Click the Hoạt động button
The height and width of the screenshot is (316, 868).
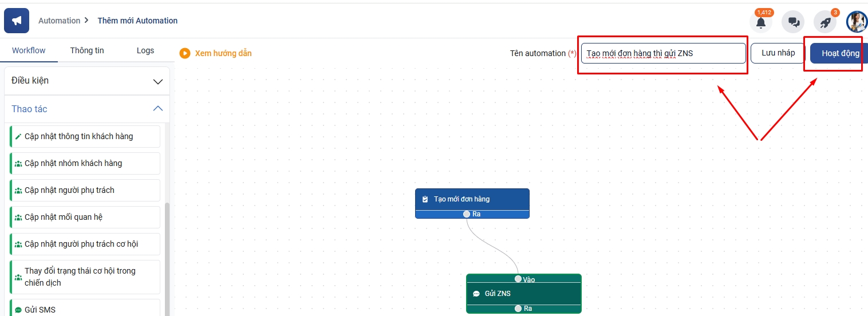pyautogui.click(x=839, y=53)
